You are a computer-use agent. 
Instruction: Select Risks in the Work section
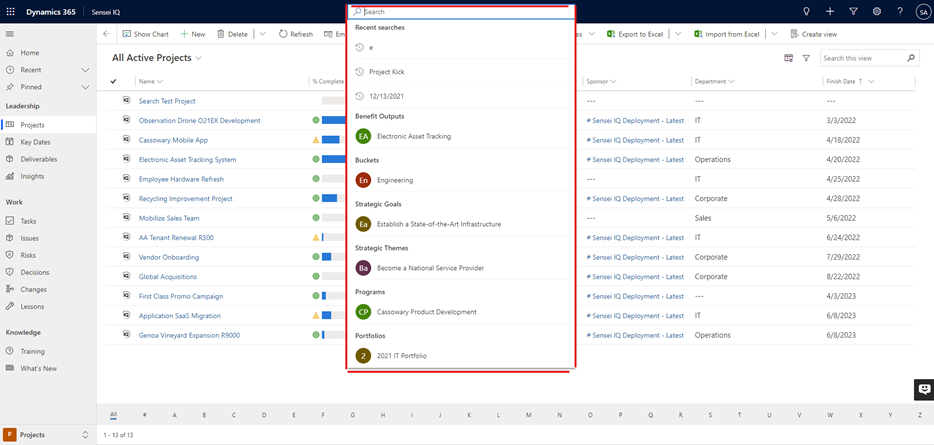pos(29,255)
